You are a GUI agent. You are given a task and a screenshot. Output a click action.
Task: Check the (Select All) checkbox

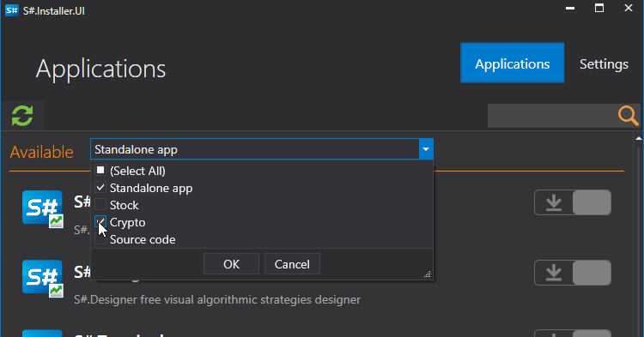coord(100,170)
